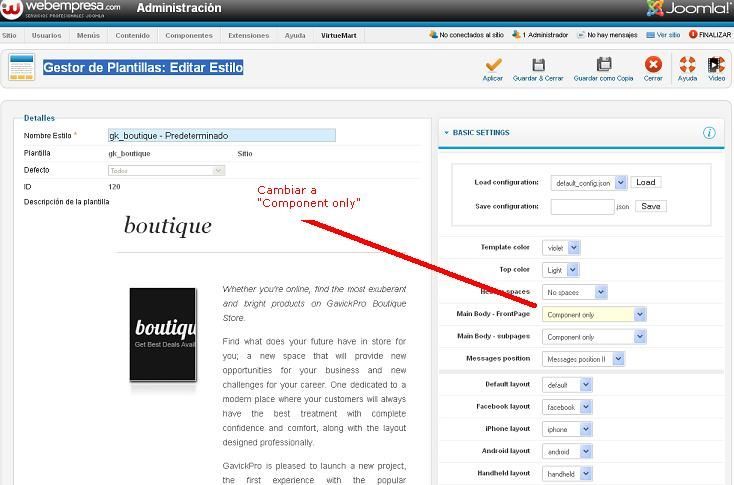Click the Joomla! logo
The image size is (734, 485).
pyautogui.click(x=687, y=8)
